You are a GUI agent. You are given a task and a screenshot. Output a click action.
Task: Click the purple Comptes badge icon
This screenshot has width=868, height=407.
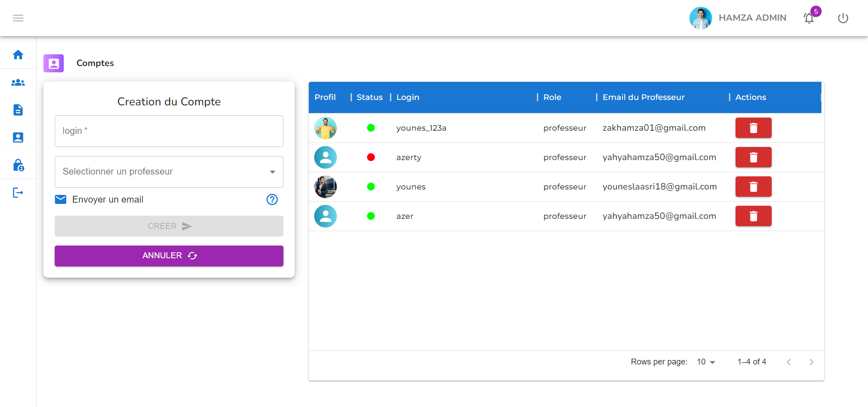pyautogui.click(x=53, y=63)
